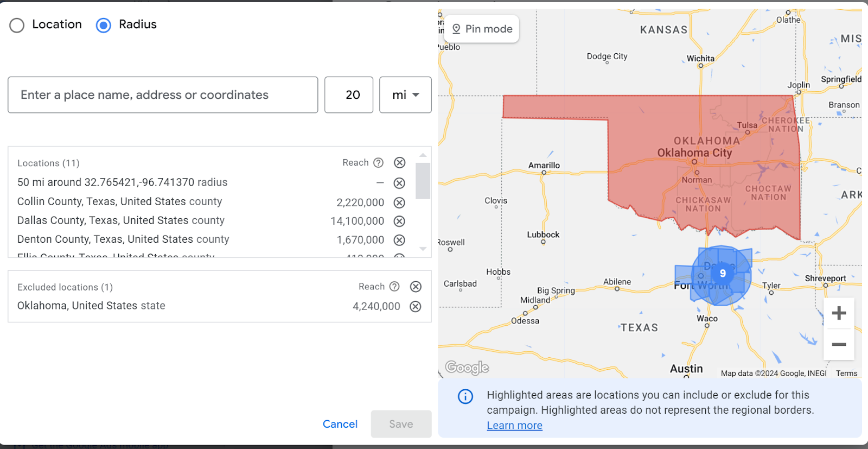Click the 14,100,000 reach value
Image resolution: width=868 pixels, height=449 pixels.
click(x=358, y=221)
